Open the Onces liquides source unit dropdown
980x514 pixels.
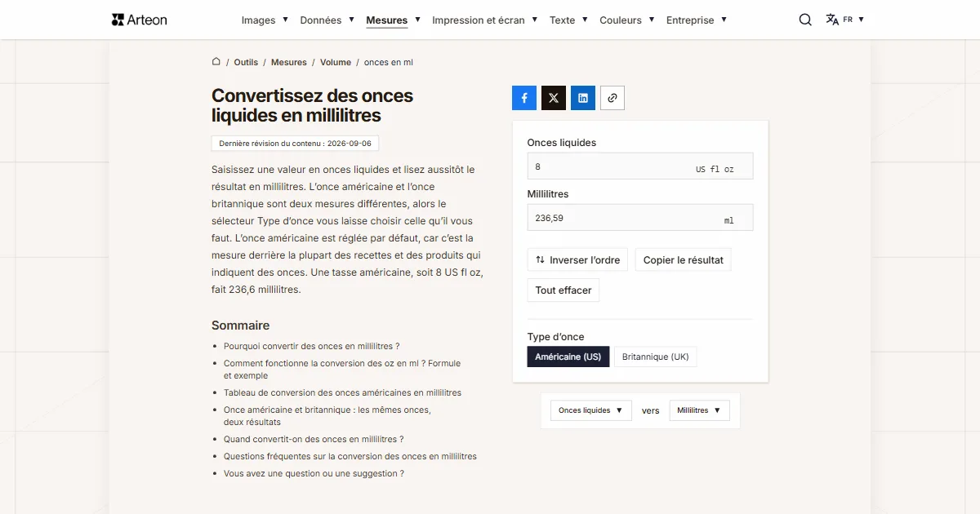591,410
